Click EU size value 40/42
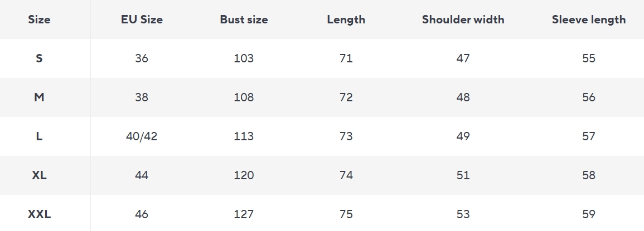This screenshot has width=644, height=231. 142,136
